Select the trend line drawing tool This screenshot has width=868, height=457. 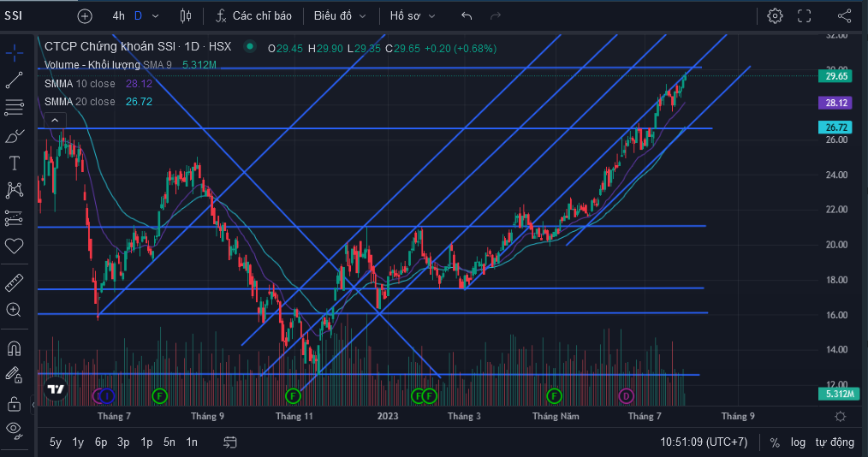pos(14,80)
